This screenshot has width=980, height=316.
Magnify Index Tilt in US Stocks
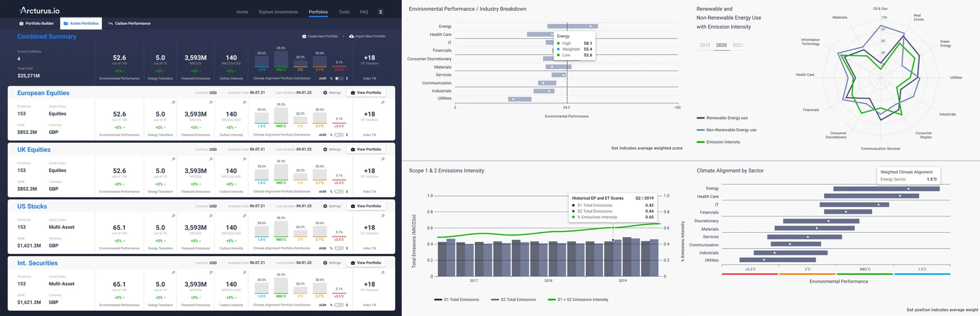(383, 216)
